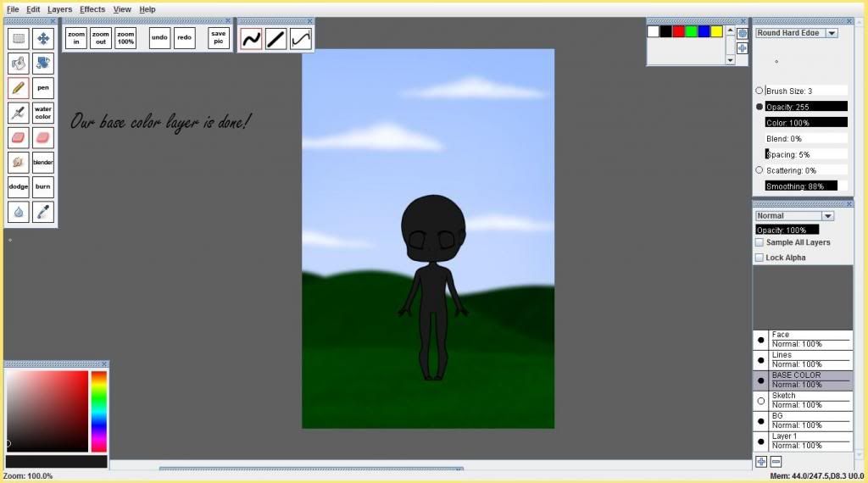Delete layer using the minus icon
This screenshot has height=483, width=868.
776,462
